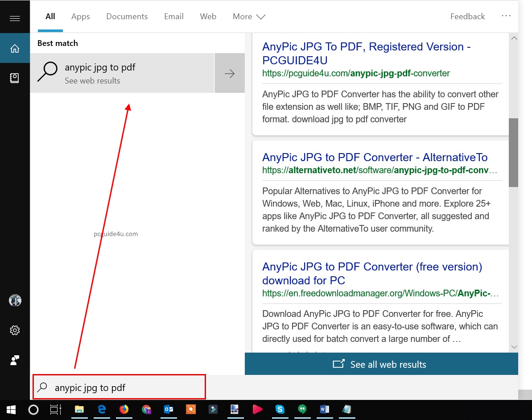532x420 pixels.
Task: Open AnyPic JPG to PDF Converter - AlternativeTo link
Action: tap(375, 158)
